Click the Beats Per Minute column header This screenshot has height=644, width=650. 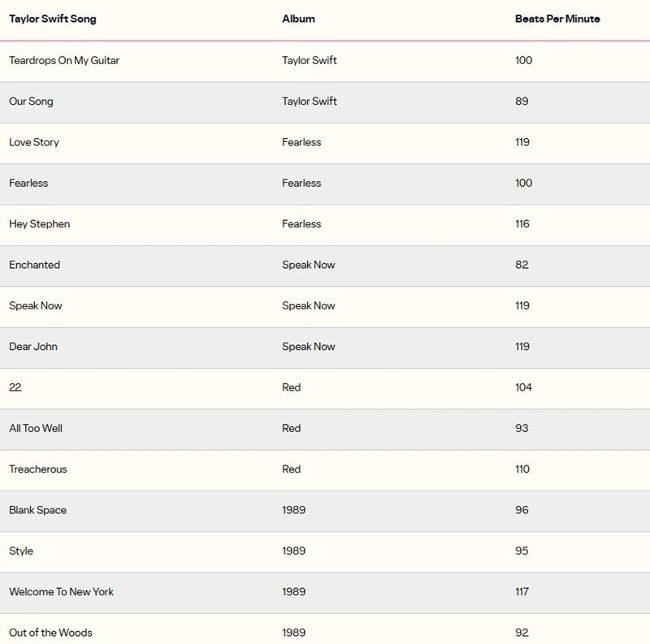pyautogui.click(x=557, y=19)
